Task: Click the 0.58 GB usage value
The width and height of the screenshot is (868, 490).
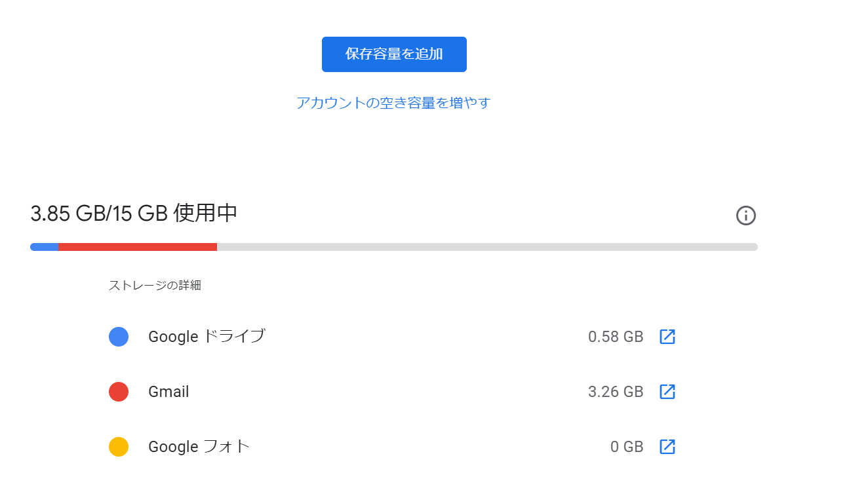Action: coord(616,337)
